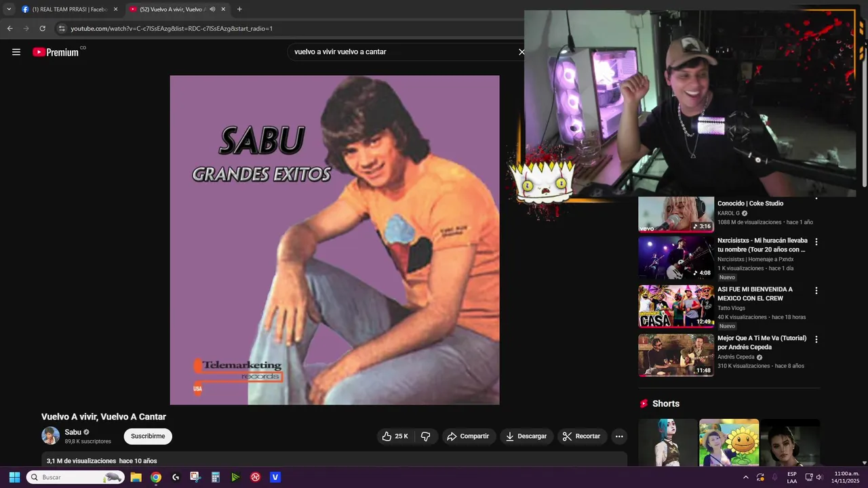This screenshot has width=868, height=488.
Task: Open the Calculator taskbar icon
Action: [x=216, y=477]
